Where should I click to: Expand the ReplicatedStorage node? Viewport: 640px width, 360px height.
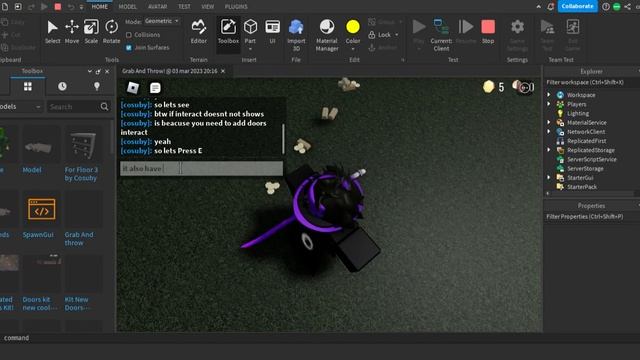pos(549,150)
